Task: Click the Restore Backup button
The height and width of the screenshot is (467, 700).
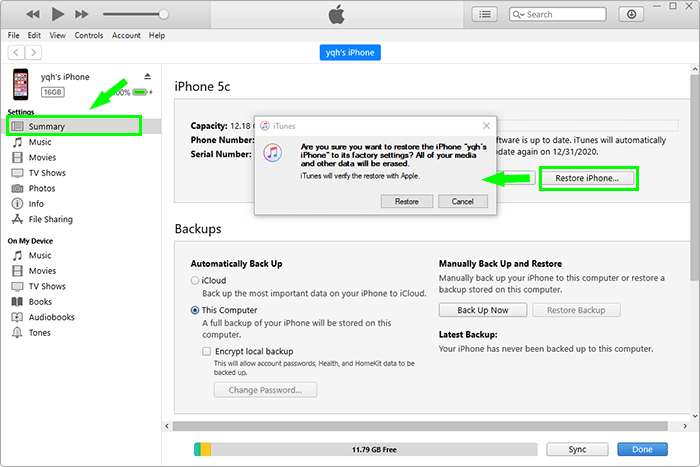Action: (576, 310)
